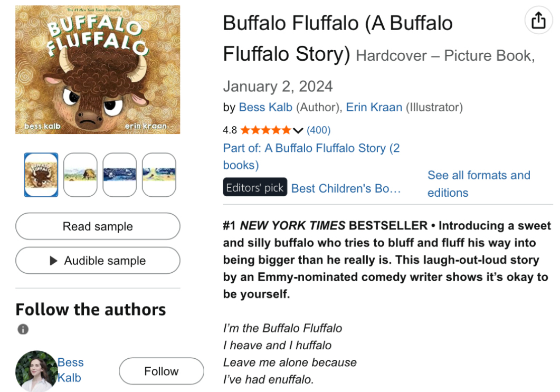Screen dimensions: 560x392
Task: Expand the rating breakdown chevron
Action: point(298,130)
